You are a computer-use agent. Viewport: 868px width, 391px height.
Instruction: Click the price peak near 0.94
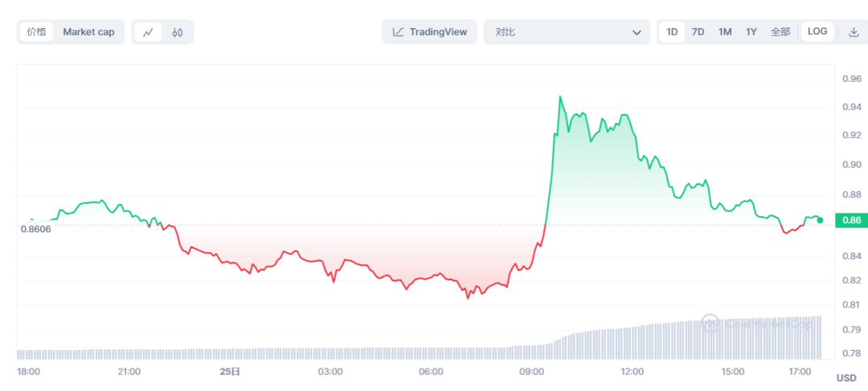559,97
